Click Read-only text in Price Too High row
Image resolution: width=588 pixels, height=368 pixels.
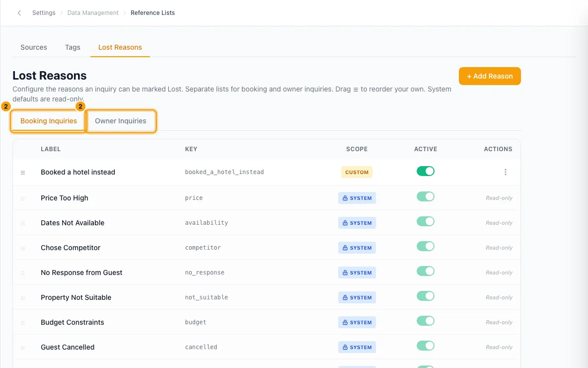[499, 198]
